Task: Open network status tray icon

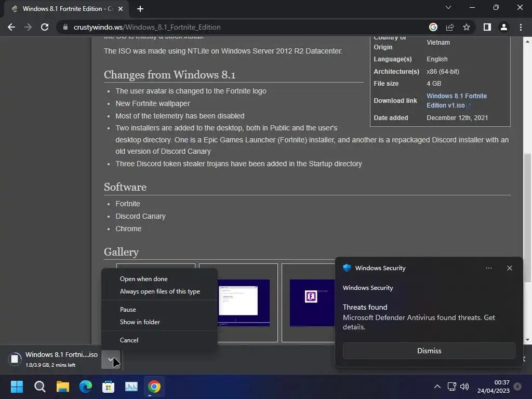Action: coord(451,387)
